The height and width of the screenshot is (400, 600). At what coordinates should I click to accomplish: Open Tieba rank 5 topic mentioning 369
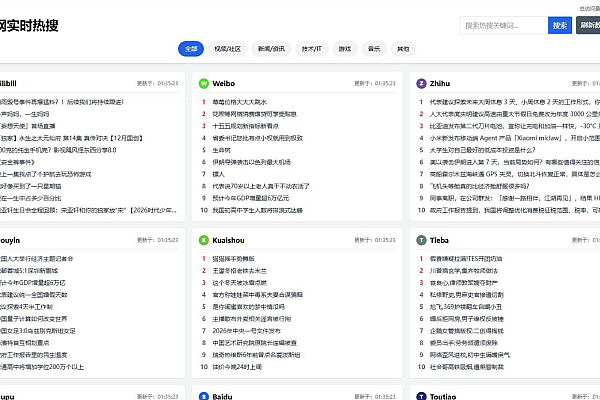coord(466,307)
